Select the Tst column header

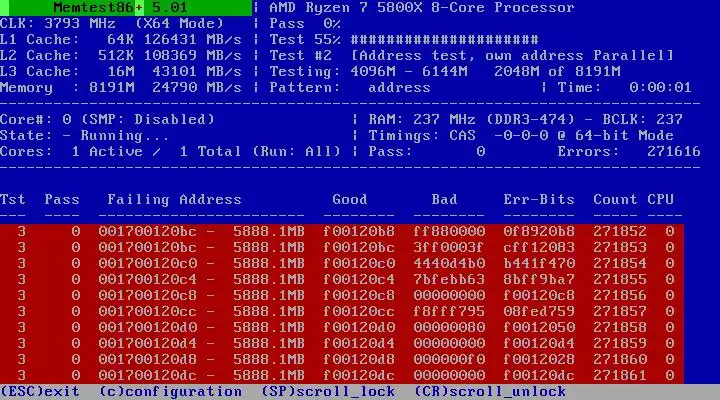13,199
